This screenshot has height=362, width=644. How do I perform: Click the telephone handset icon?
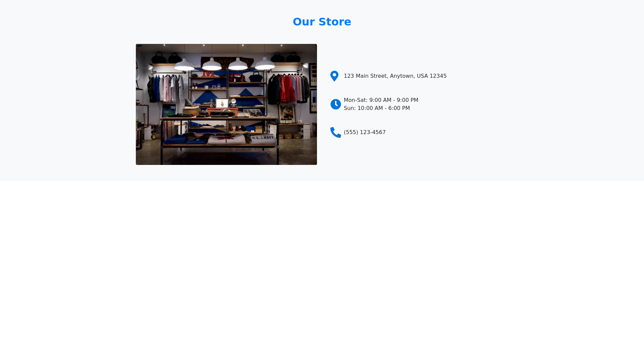[x=336, y=132]
